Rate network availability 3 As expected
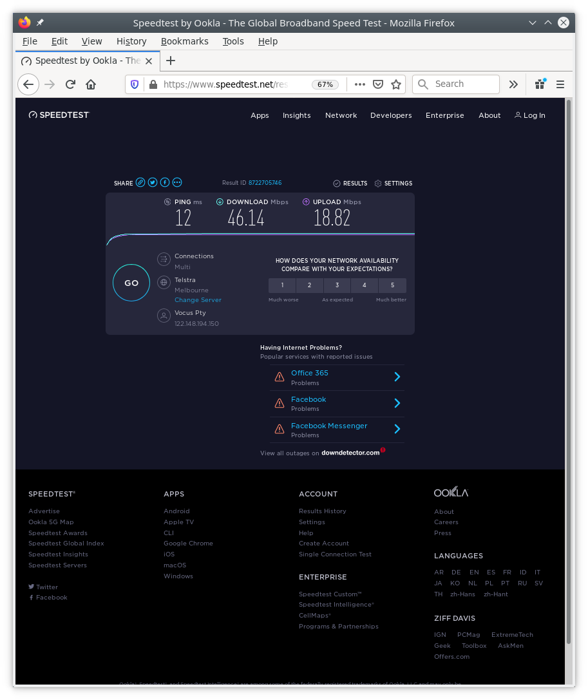The height and width of the screenshot is (700, 588). (337, 285)
